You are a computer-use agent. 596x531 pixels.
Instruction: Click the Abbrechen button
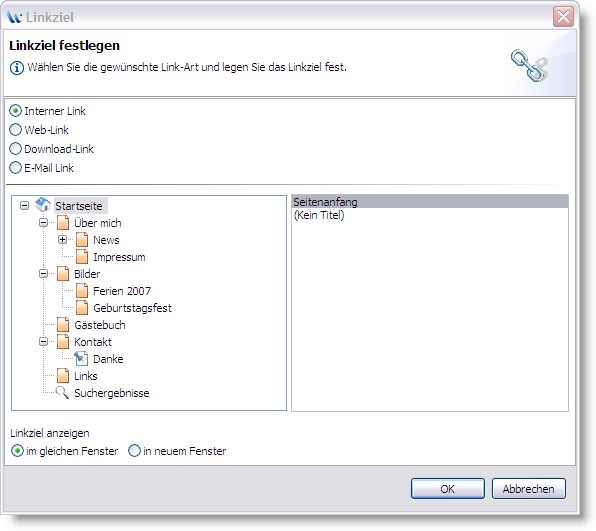[x=529, y=488]
